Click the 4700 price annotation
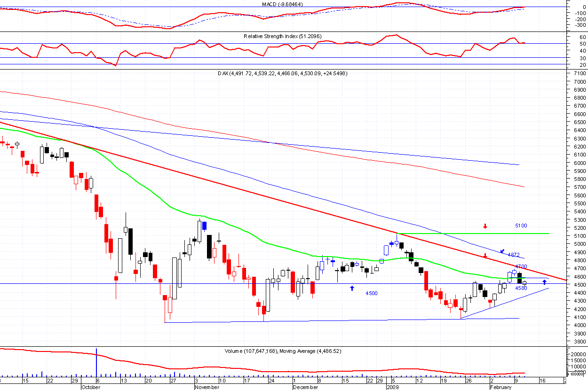Screen dimensions: 588x390 point(521,266)
